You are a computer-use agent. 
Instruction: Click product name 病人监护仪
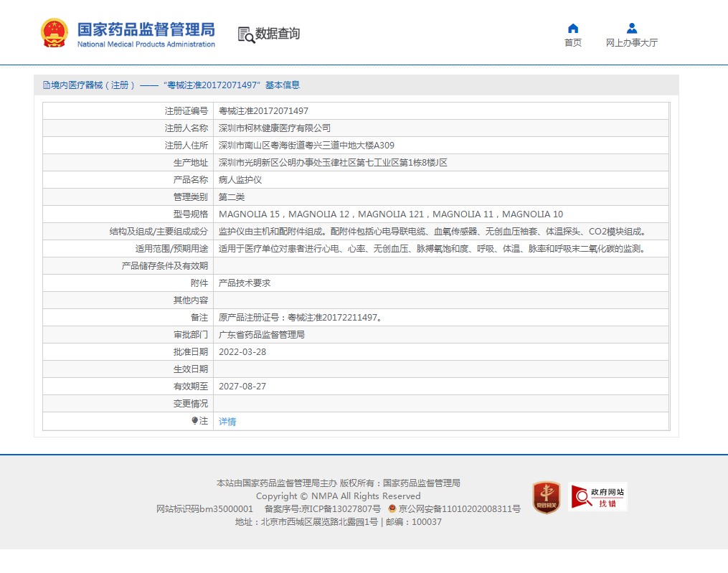240,180
